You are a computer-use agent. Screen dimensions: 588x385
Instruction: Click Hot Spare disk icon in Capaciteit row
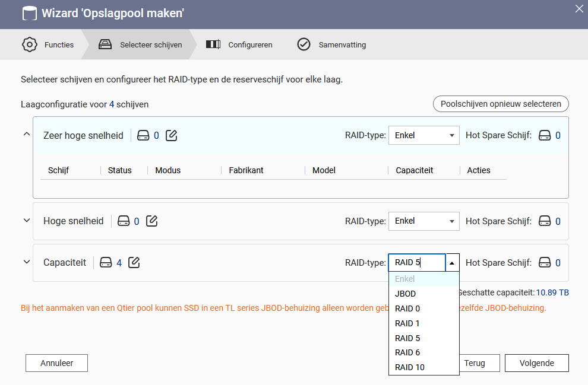tap(545, 263)
